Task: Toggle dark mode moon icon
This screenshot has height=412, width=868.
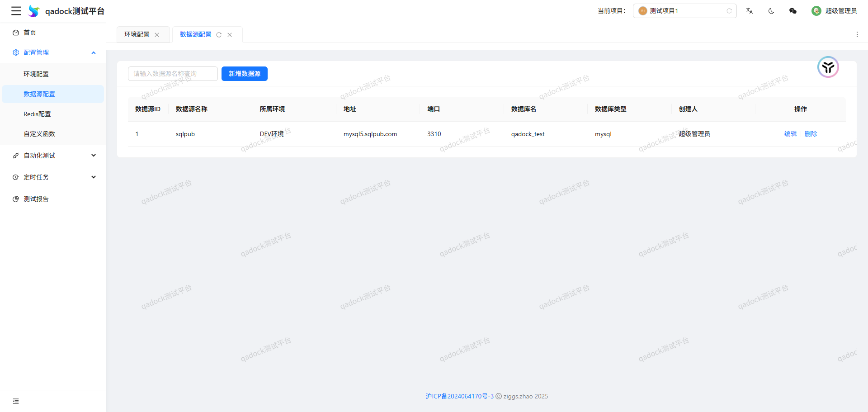Action: (x=771, y=11)
